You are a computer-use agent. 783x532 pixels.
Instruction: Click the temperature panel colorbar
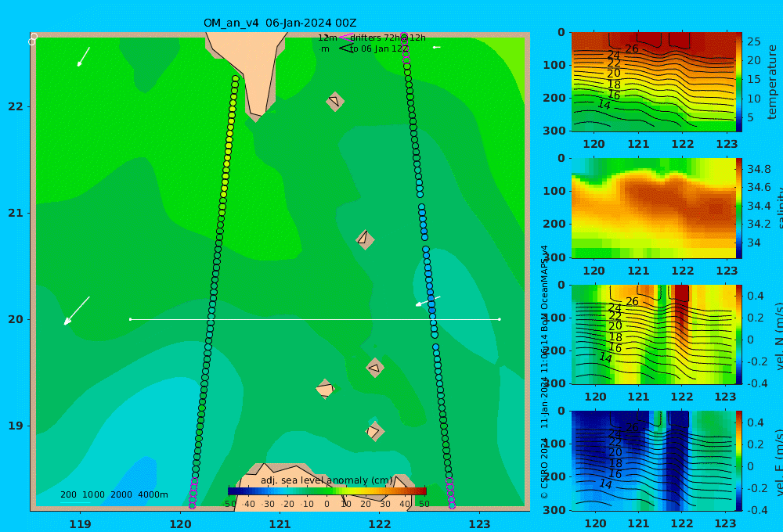click(739, 82)
